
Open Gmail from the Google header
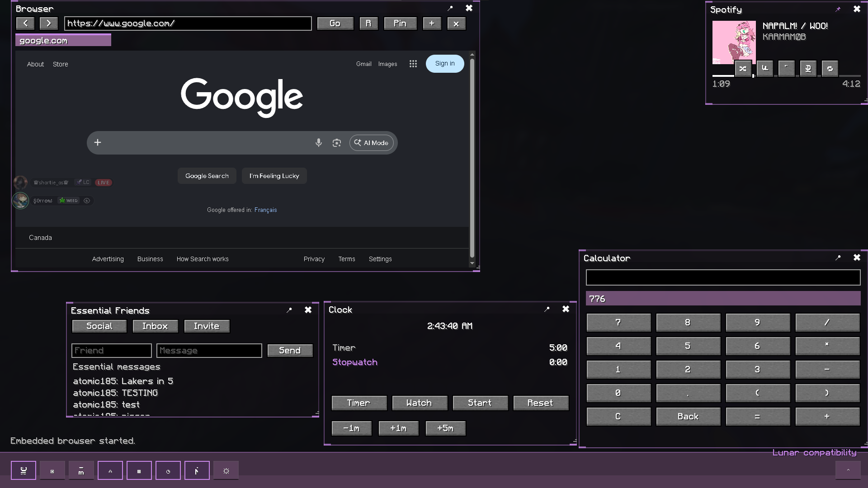364,64
